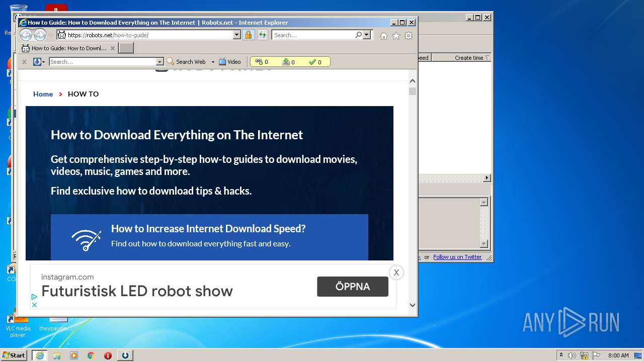Viewport: 644px width, 362px height.
Task: Refresh the page with the green arrows
Action: pos(263,35)
